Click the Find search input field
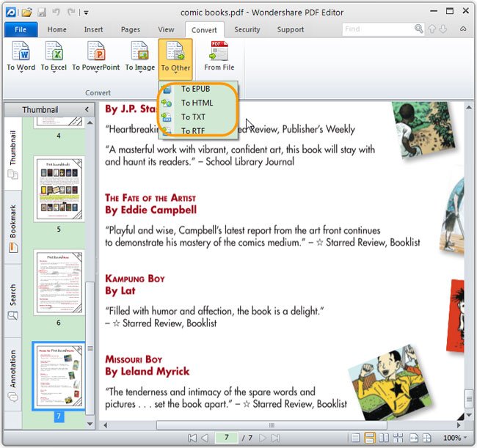Image resolution: width=477 pixels, height=448 pixels. point(377,29)
